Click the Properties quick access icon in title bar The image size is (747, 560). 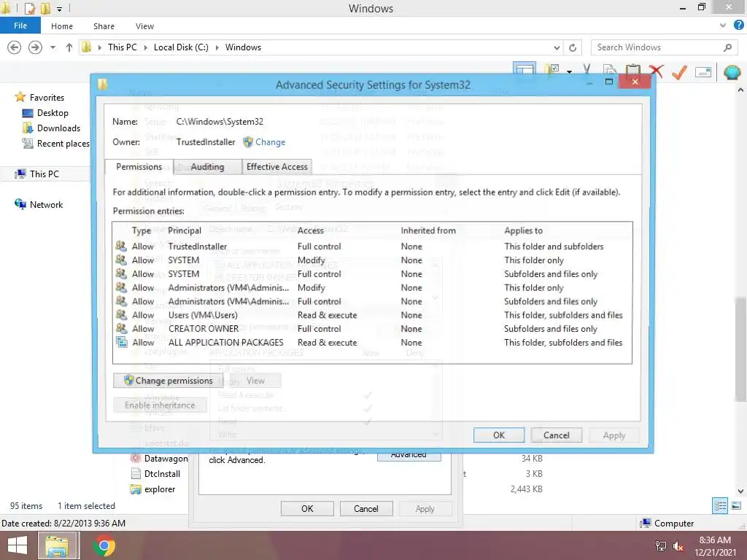pos(29,8)
